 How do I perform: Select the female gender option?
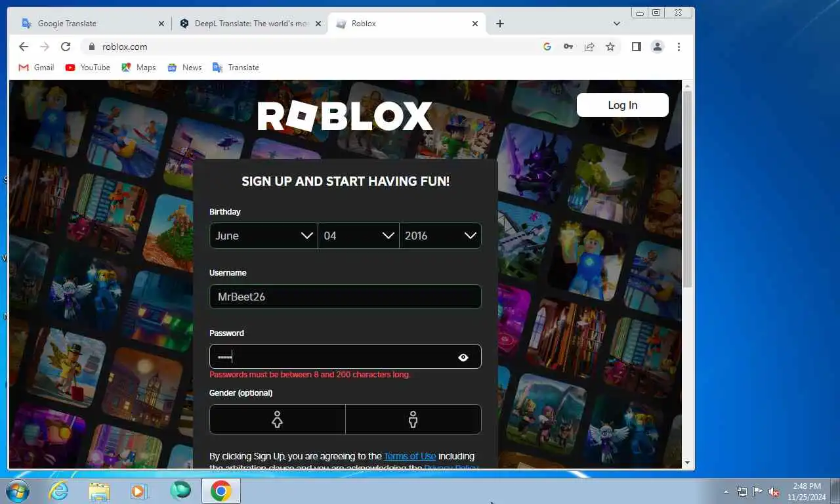point(278,419)
